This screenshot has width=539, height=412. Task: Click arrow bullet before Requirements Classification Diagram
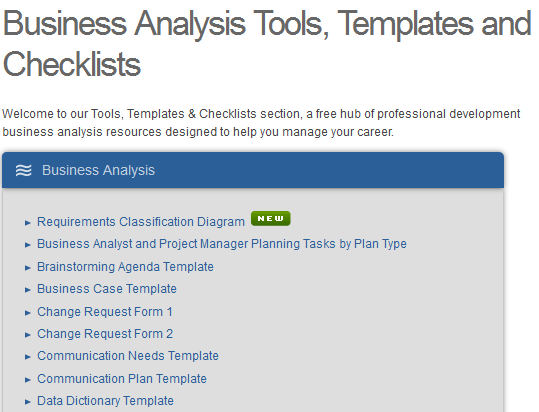[x=28, y=223]
